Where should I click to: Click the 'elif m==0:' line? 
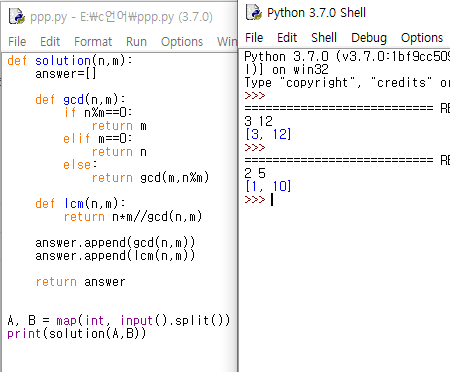(x=98, y=139)
